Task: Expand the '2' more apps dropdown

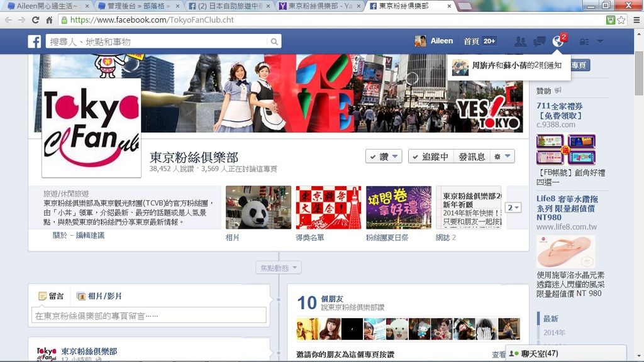Action: [x=513, y=207]
